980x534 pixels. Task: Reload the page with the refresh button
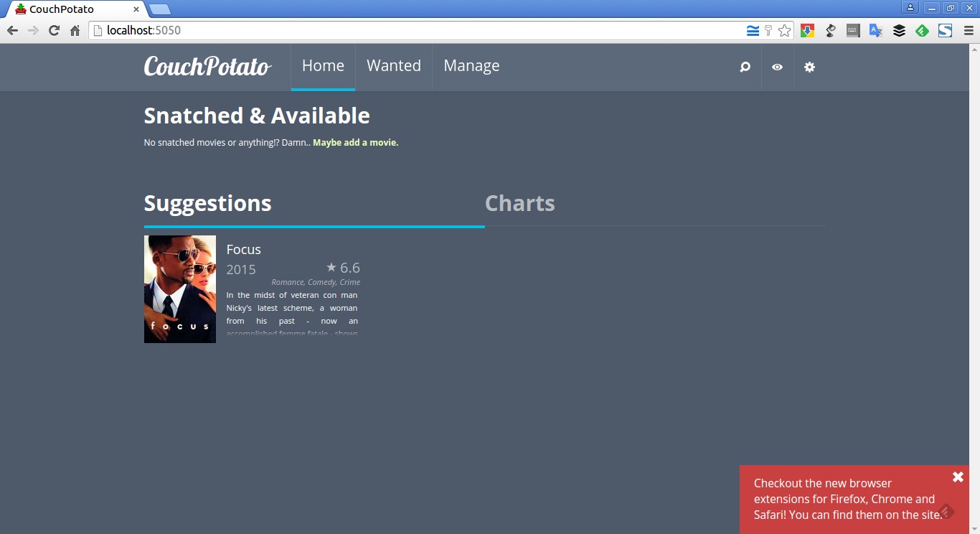point(54,30)
